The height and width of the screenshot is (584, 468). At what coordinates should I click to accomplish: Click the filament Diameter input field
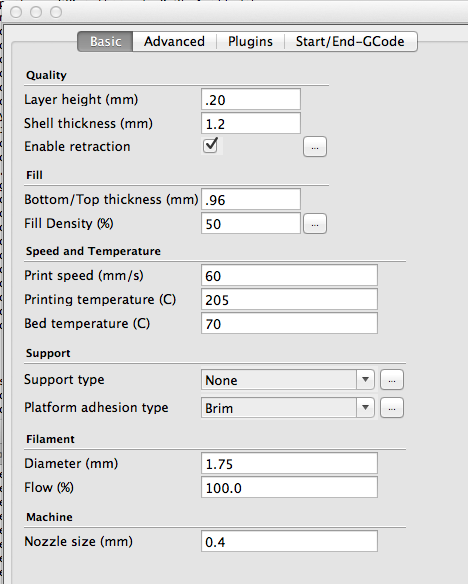click(289, 463)
